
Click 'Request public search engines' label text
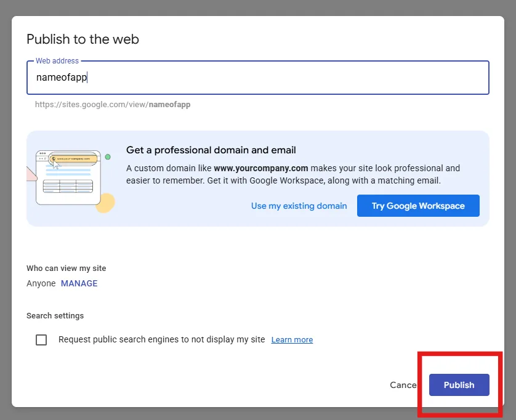(161, 340)
